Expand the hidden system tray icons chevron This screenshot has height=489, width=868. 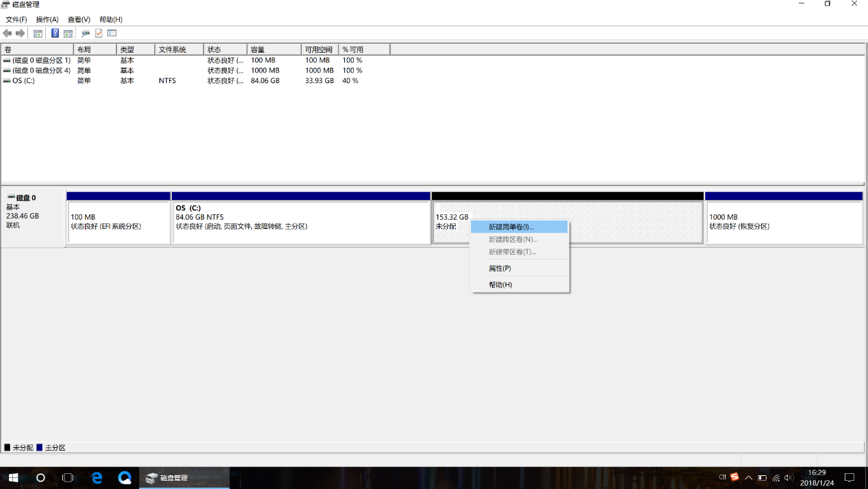pyautogui.click(x=748, y=477)
